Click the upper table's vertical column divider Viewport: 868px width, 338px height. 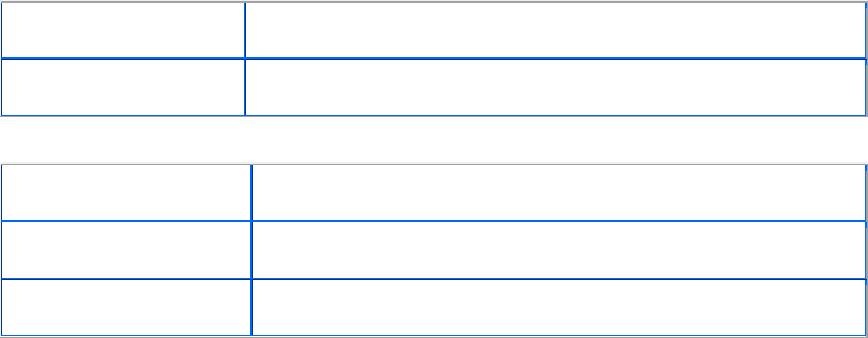245,58
